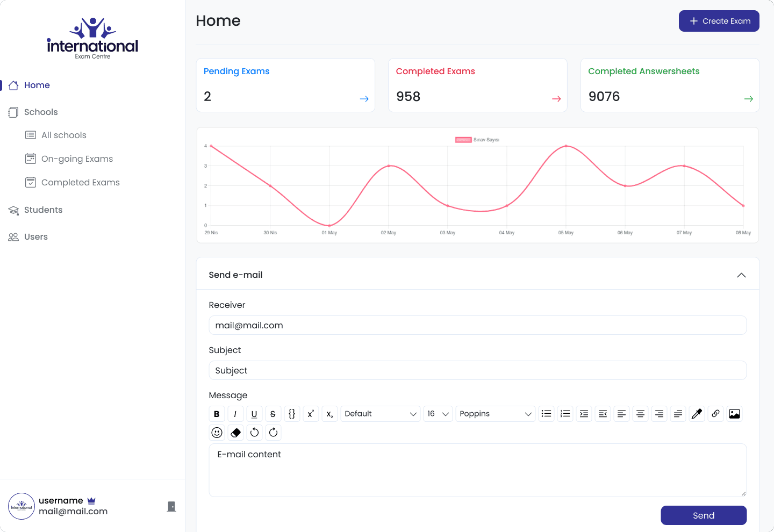Viewport: 774px width, 532px height.
Task: Redo the last edit
Action: point(273,433)
